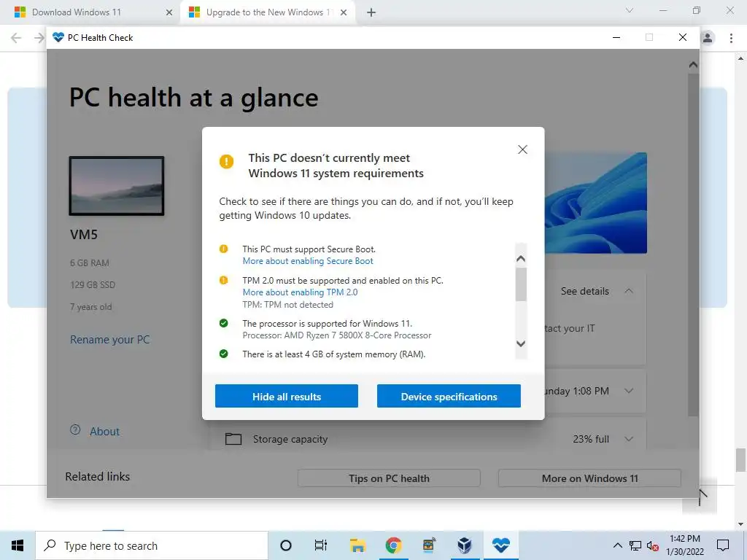The image size is (747, 560).
Task: Open the tab search dropdown chevron
Action: [x=630, y=10]
